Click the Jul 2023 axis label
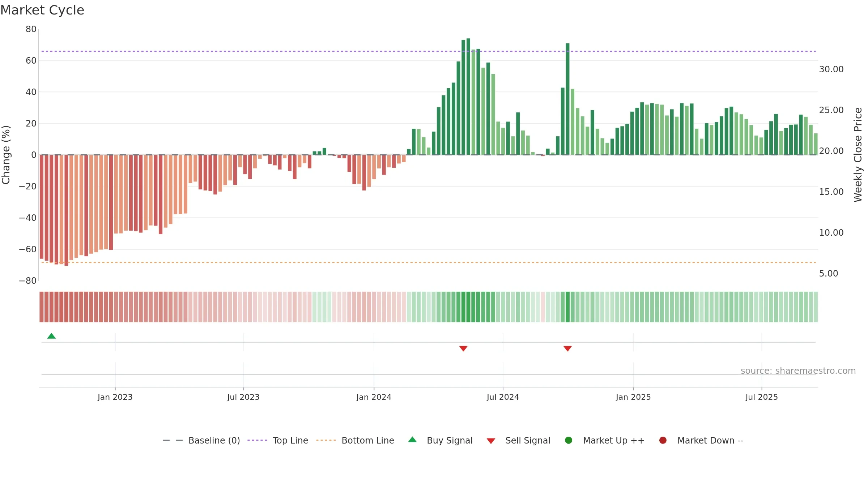Viewport: 868px width, 488px height. pos(243,397)
